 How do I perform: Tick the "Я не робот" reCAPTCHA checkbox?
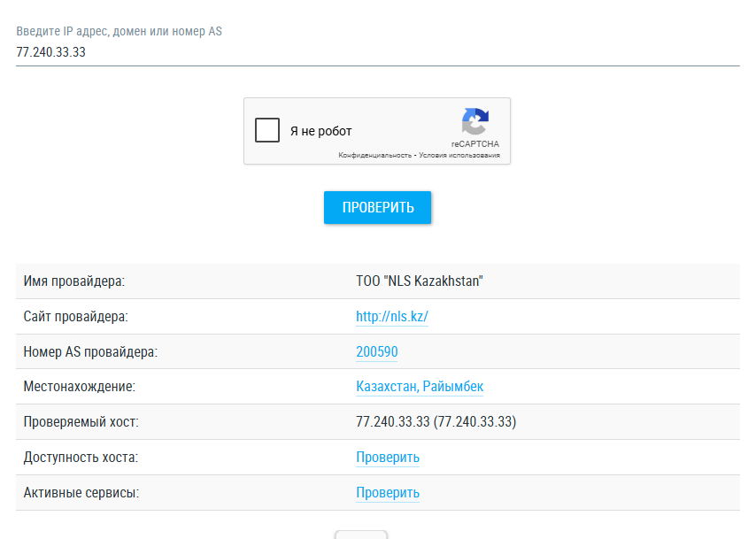[x=267, y=130]
